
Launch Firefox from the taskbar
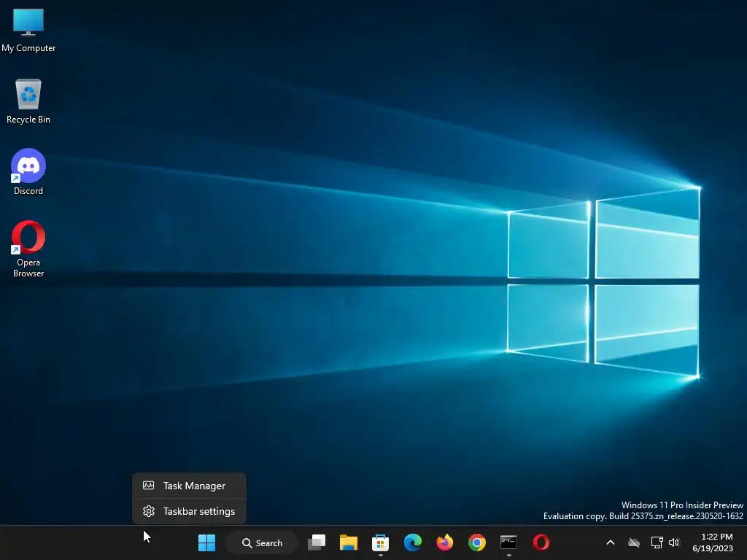point(445,542)
